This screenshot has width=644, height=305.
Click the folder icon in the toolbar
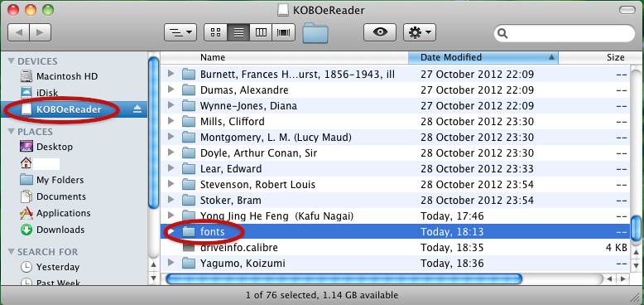[x=315, y=33]
